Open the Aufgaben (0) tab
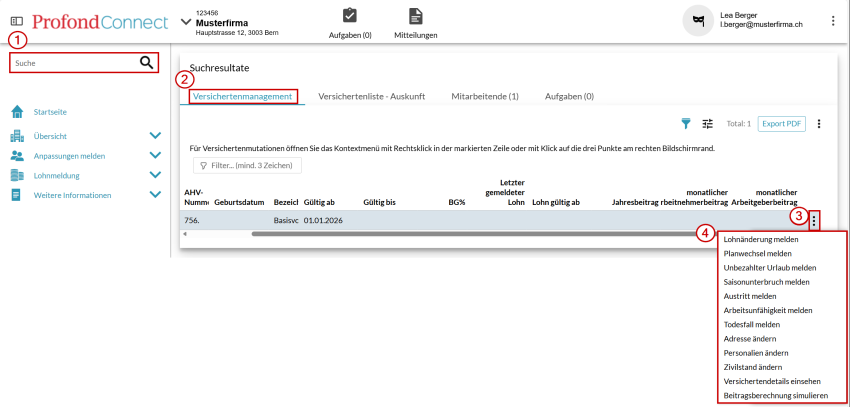Screen dimensions: 850x407 (569, 96)
